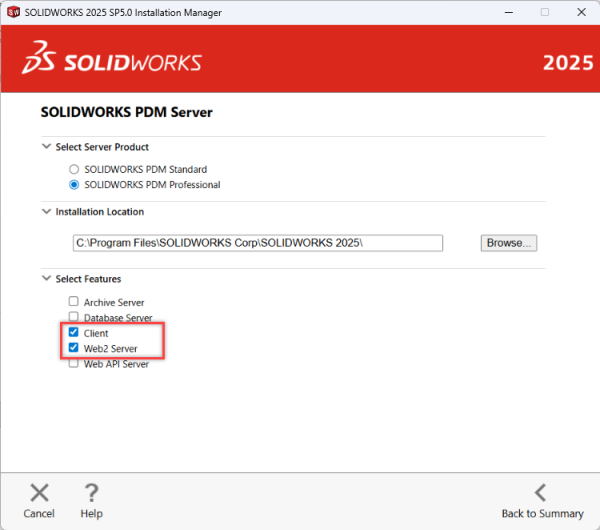Open Help via question mark icon
Viewport: 600px width, 530px height.
(91, 492)
